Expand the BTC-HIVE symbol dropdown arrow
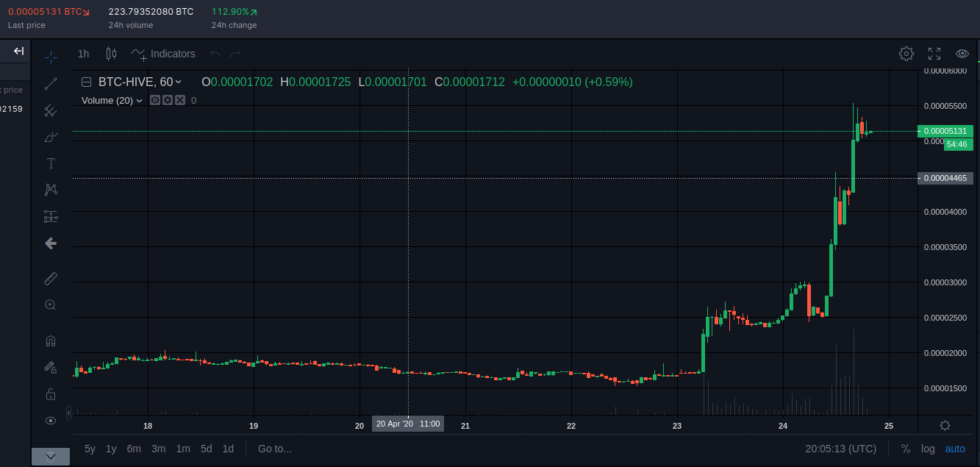The width and height of the screenshot is (980, 467). click(x=179, y=82)
